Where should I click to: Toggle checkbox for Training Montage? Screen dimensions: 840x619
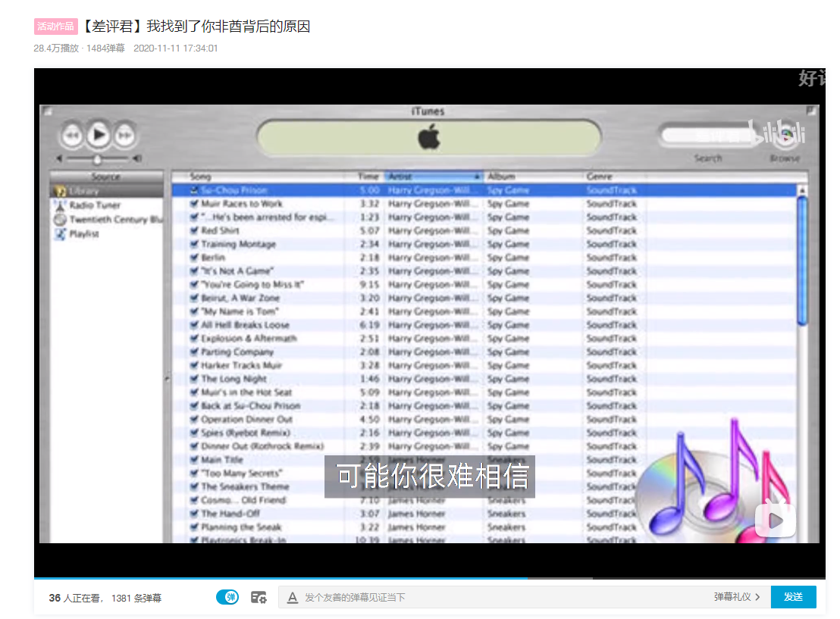click(x=194, y=244)
